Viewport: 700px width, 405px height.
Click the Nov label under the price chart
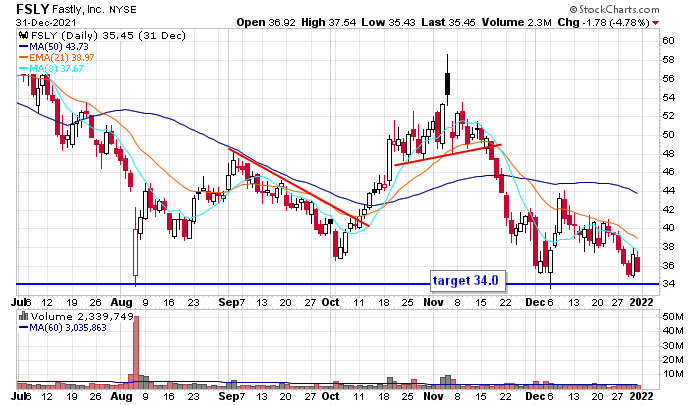(433, 303)
